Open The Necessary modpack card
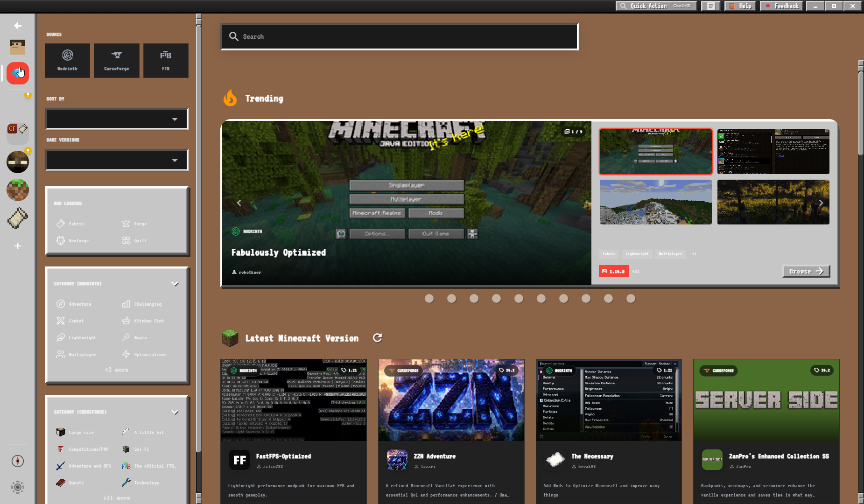This screenshot has width=864, height=504. 609,431
